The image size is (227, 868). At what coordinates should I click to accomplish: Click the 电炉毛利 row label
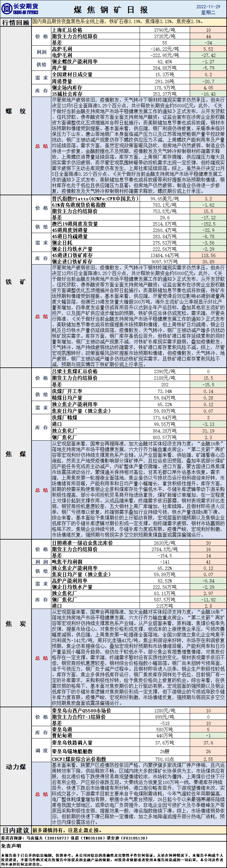point(62,55)
